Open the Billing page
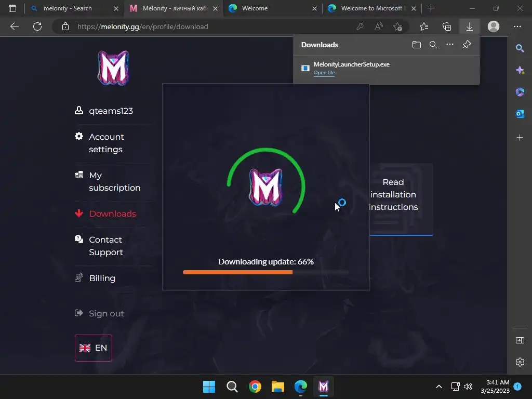532x399 pixels. tap(95, 278)
